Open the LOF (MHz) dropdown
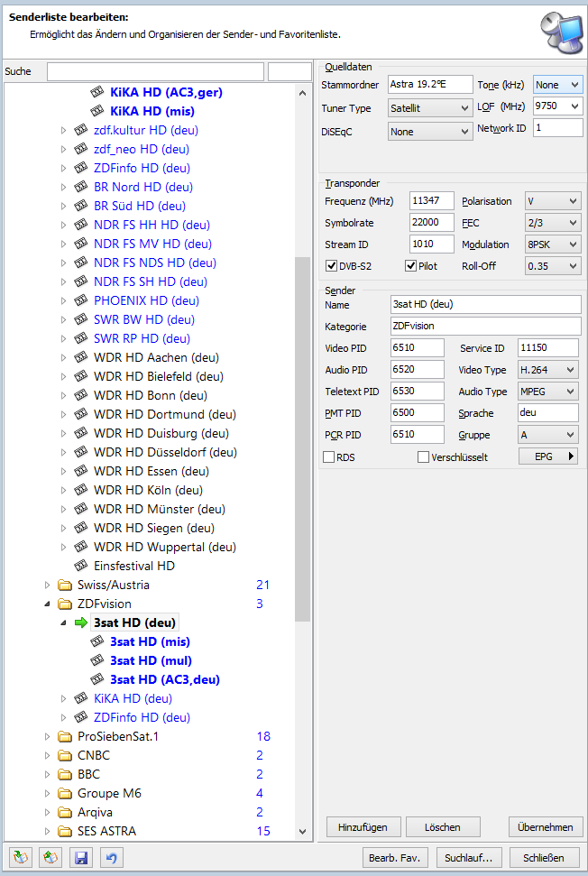588x876 pixels. [x=558, y=106]
